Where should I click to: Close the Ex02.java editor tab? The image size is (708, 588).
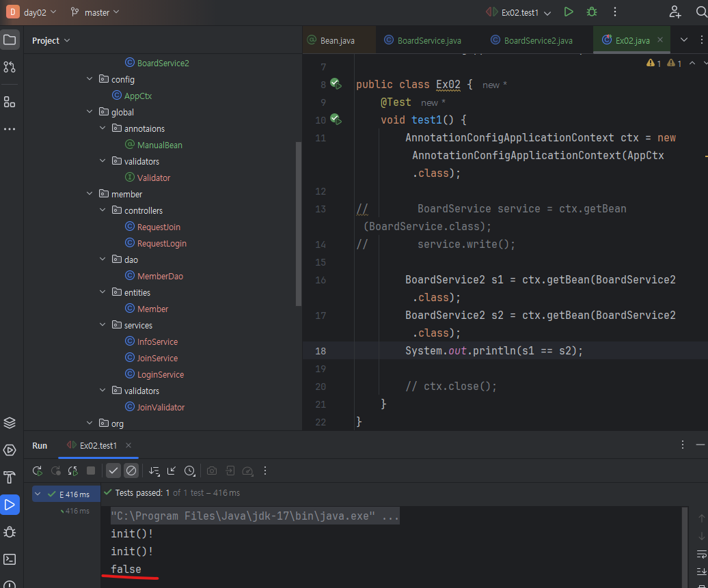point(659,40)
